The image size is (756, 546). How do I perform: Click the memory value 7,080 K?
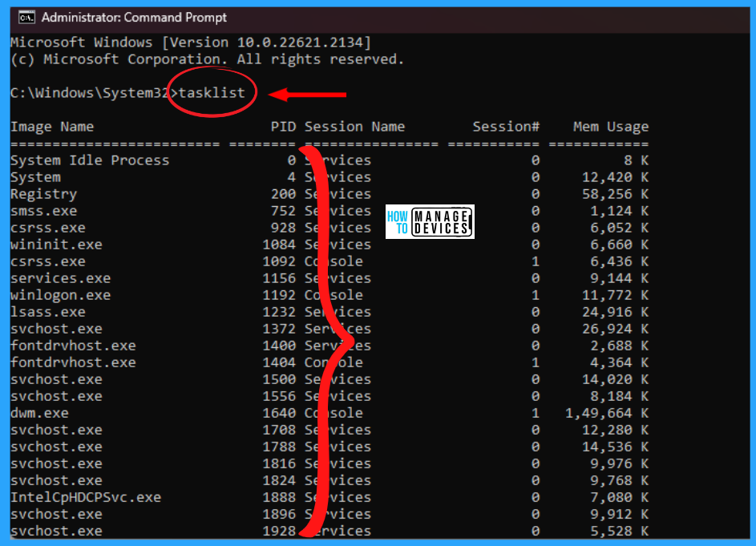620,498
